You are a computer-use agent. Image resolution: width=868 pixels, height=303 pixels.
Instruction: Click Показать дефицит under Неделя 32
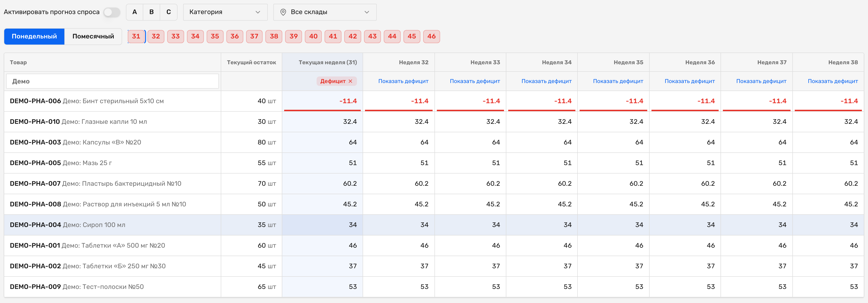coord(403,81)
